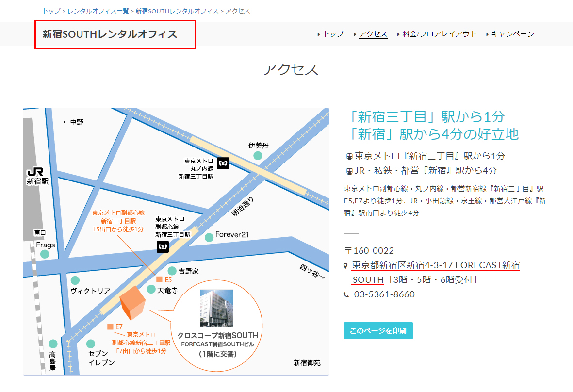Click the FORECAST新宿SOUTH building photo thumbnail

(x=217, y=309)
